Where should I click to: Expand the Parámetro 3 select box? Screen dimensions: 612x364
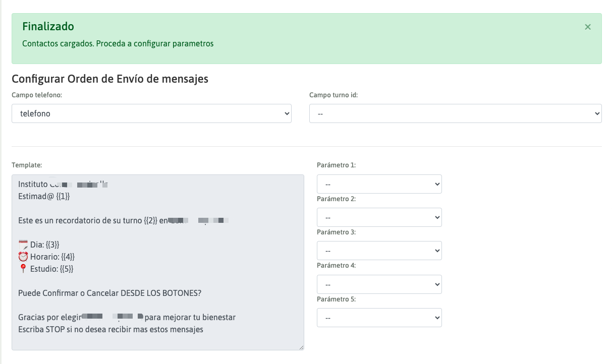pyautogui.click(x=379, y=251)
